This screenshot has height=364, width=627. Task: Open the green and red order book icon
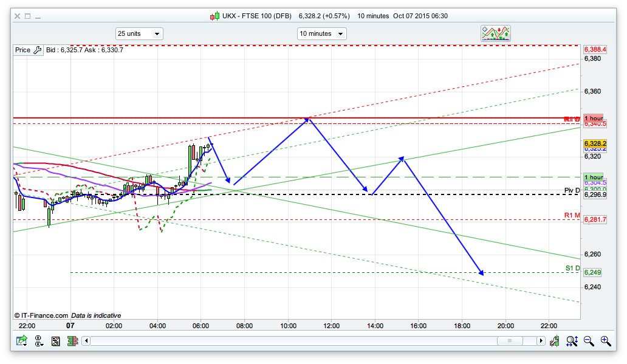click(x=72, y=342)
